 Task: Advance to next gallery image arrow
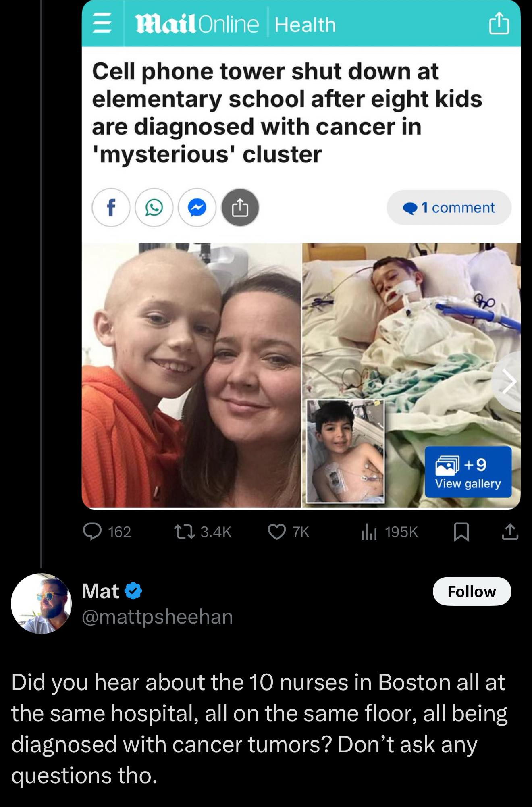point(509,382)
